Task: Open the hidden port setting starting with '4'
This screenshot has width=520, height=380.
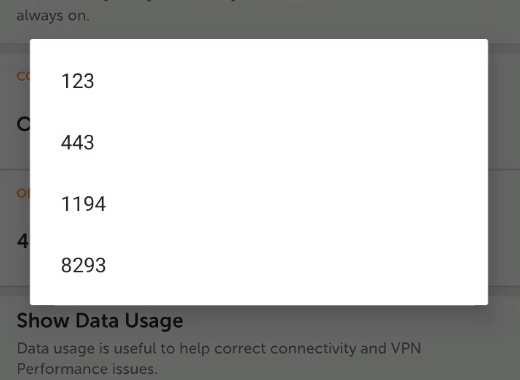Action: [x=23, y=241]
